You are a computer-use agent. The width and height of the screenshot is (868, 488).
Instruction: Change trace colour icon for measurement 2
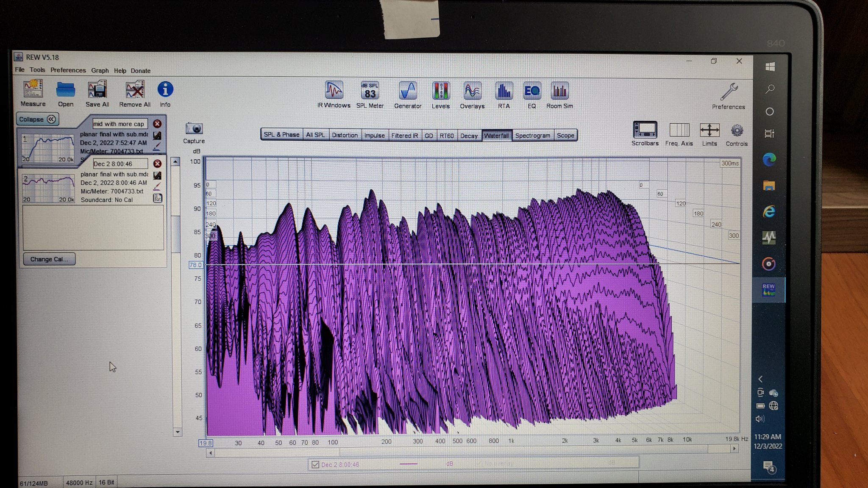[157, 186]
